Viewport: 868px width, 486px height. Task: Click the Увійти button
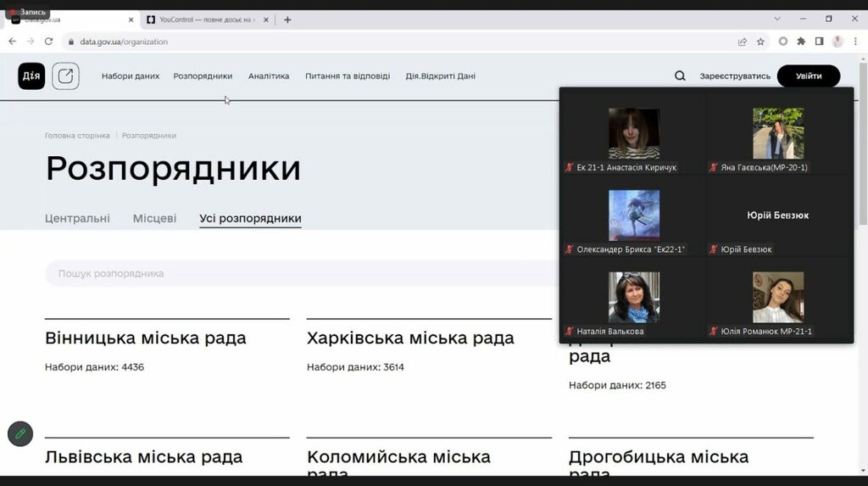click(x=808, y=76)
